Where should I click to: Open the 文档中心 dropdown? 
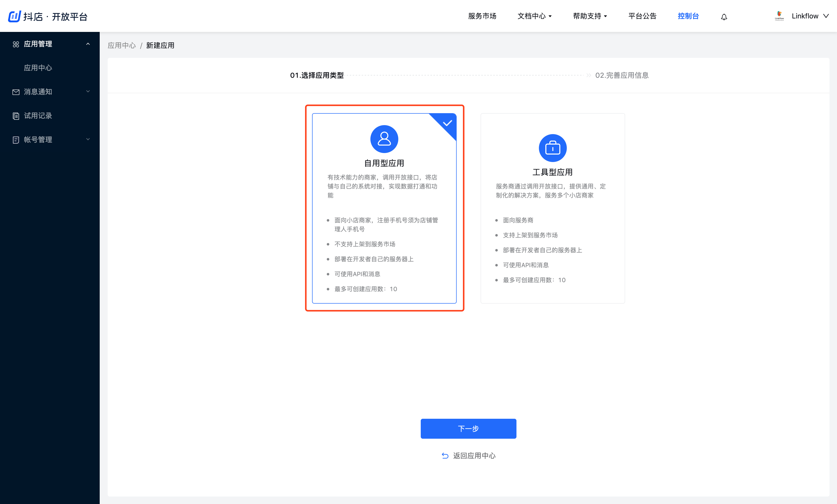pos(534,16)
